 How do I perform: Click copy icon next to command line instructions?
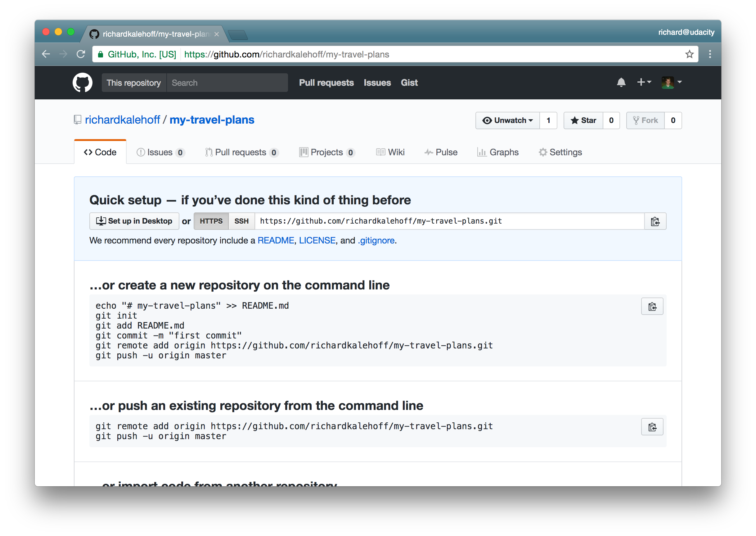(652, 306)
